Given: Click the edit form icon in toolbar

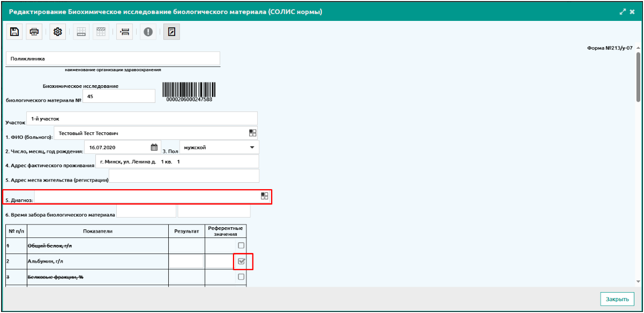Looking at the screenshot, I should 171,32.
